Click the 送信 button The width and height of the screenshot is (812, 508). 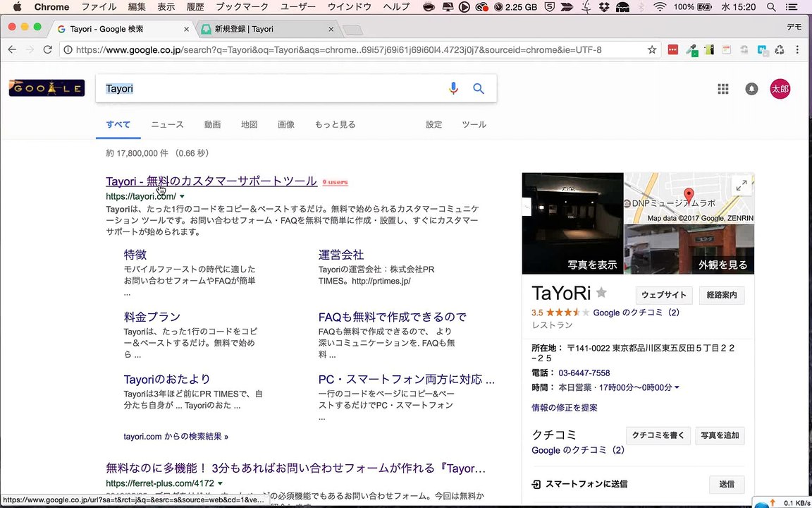pyautogui.click(x=727, y=484)
